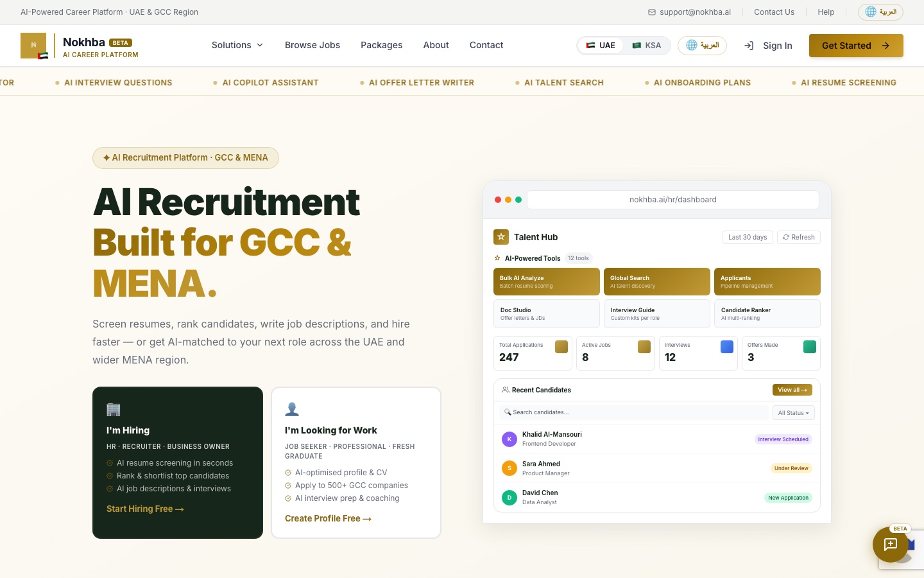Open the Global Search tool card
This screenshot has width=924, height=578.
657,281
